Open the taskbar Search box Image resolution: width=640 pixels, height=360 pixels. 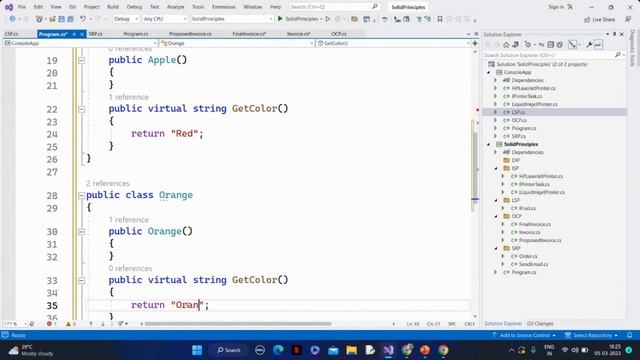[x=229, y=350]
